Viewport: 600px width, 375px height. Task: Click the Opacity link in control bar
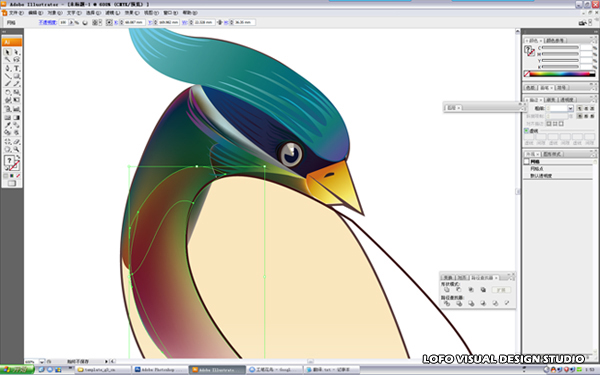[x=47, y=23]
